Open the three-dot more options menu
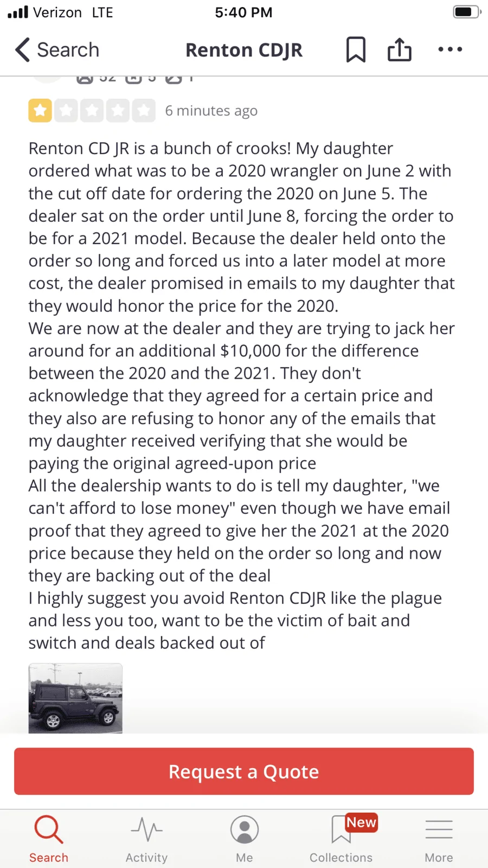This screenshot has width=488, height=868. tap(450, 49)
